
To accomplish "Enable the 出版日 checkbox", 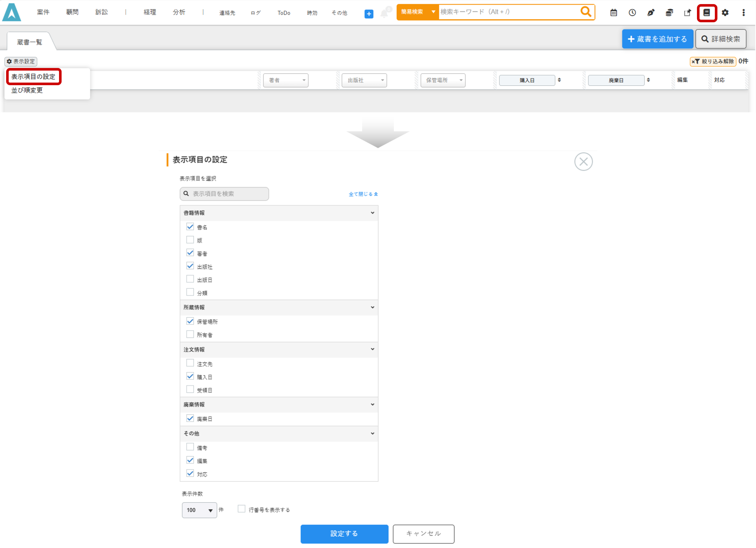I will 190,279.
